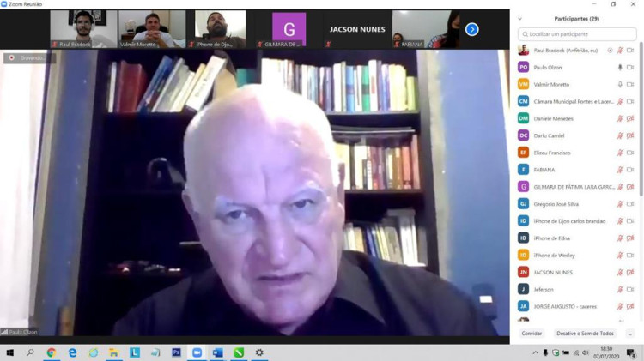Click iPhone de Edna's disabled camera icon
The width and height of the screenshot is (644, 361).
(x=630, y=238)
